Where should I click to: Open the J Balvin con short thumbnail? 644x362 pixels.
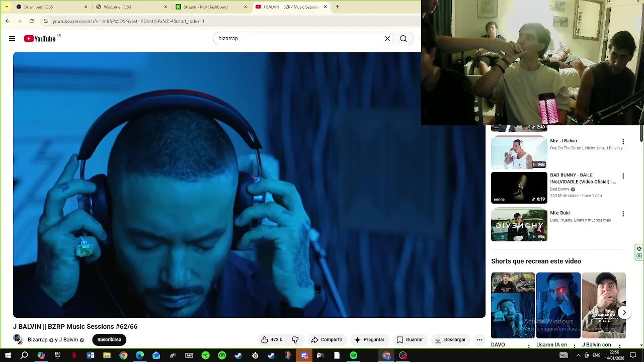tap(604, 305)
